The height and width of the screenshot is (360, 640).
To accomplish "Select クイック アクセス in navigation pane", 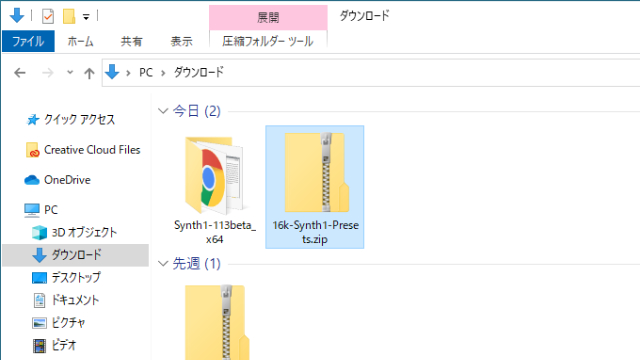I will point(80,119).
